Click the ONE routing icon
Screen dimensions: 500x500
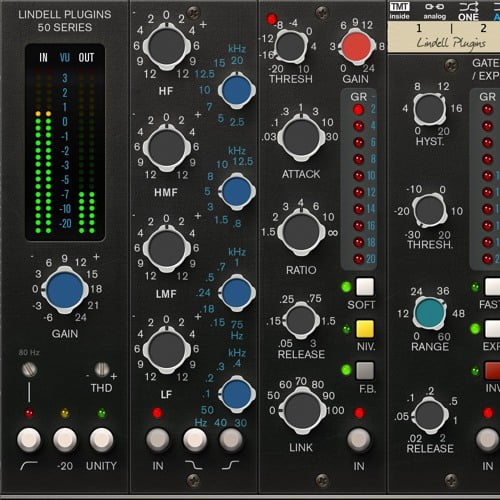(x=468, y=11)
